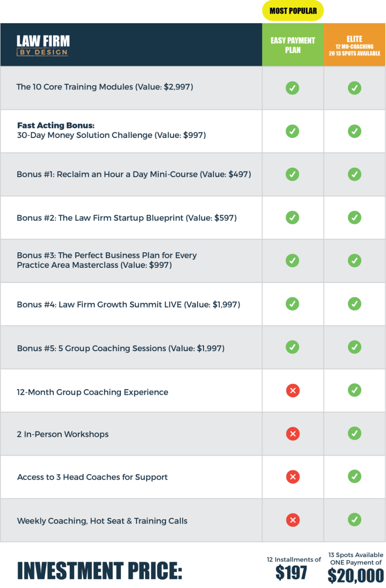Click the Most Popular yellow badge
386x588 pixels.
[x=293, y=11]
